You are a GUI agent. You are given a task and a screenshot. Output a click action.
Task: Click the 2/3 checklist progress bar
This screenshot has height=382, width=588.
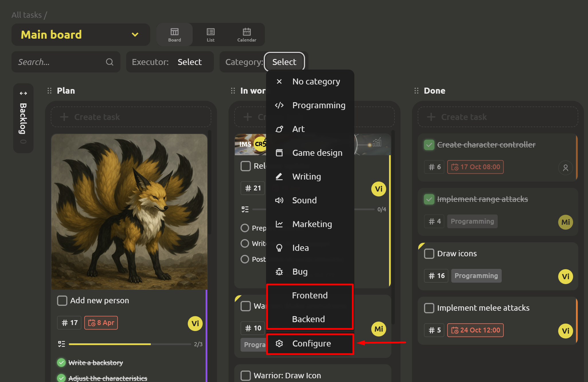click(130, 344)
